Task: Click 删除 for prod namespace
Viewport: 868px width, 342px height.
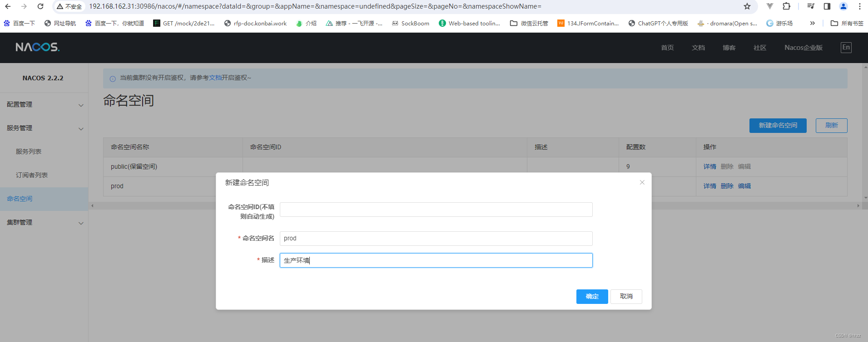Action: [727, 186]
